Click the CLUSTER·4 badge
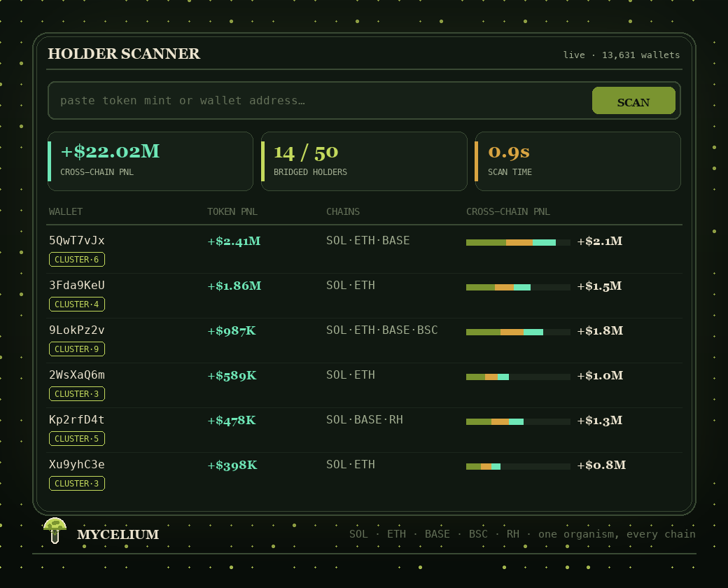The image size is (728, 588). (x=77, y=304)
